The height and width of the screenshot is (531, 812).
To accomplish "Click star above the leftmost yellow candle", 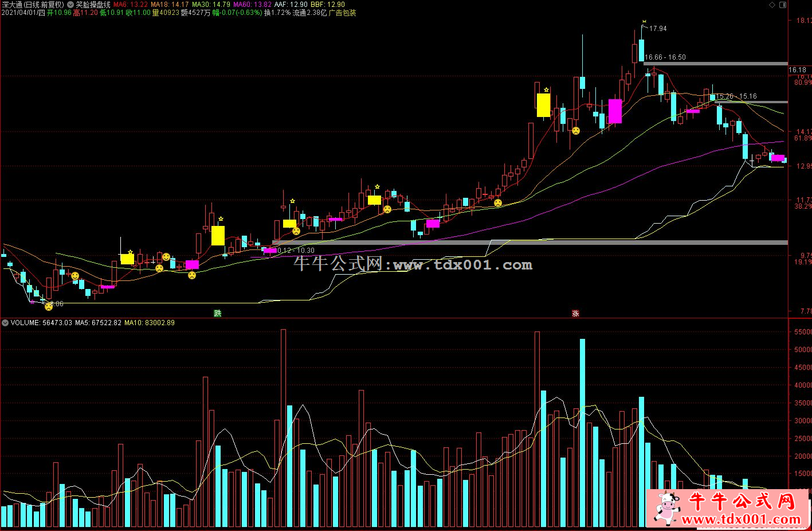I will tap(131, 252).
